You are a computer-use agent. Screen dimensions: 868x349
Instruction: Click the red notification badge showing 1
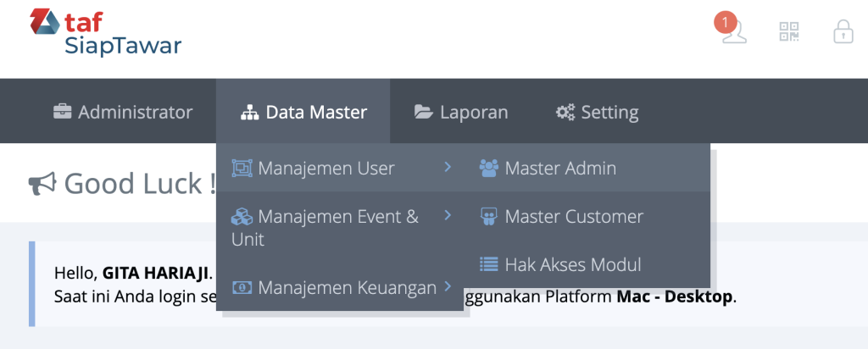point(726,22)
